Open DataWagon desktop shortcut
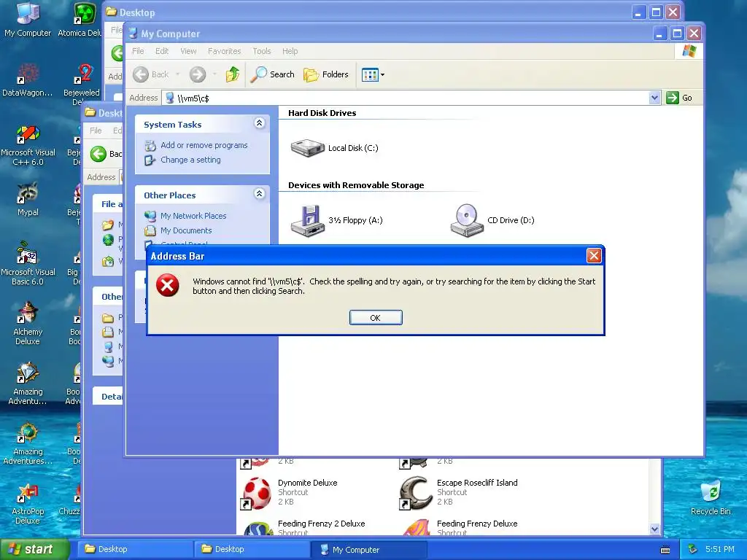This screenshot has width=747, height=560. tap(28, 80)
